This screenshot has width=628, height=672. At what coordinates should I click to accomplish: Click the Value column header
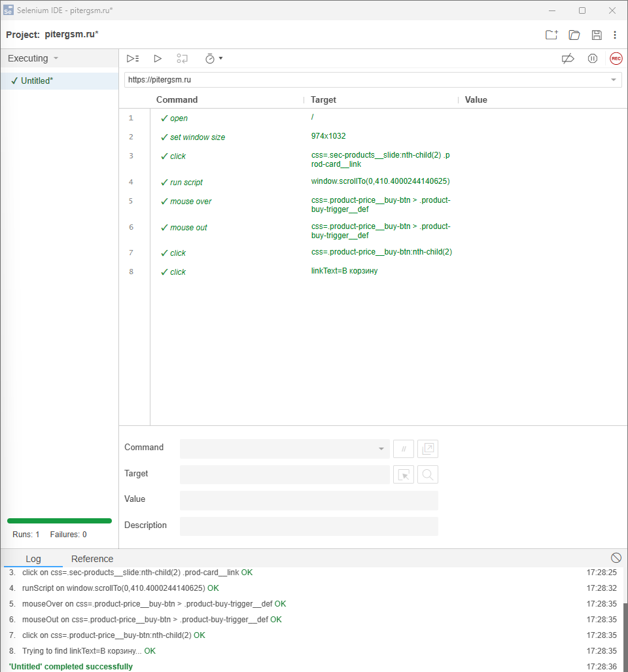click(x=476, y=100)
